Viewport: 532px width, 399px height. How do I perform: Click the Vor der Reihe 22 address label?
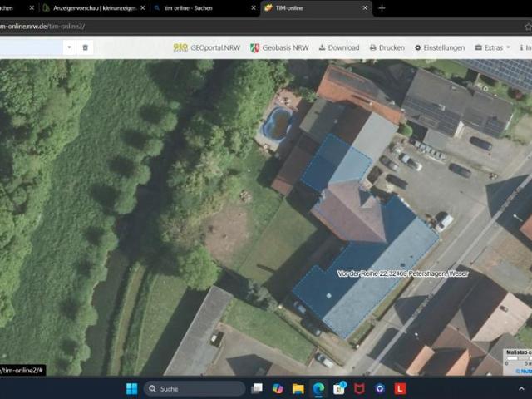coord(402,273)
